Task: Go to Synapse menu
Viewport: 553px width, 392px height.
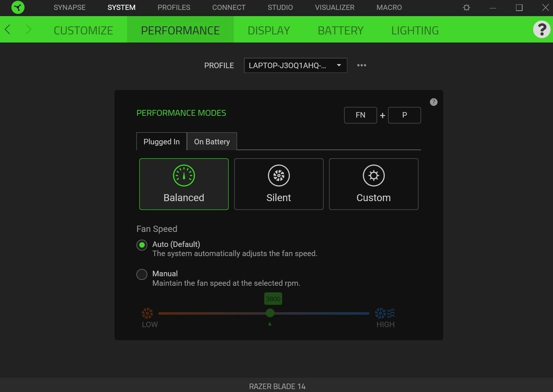Action: 70,7
